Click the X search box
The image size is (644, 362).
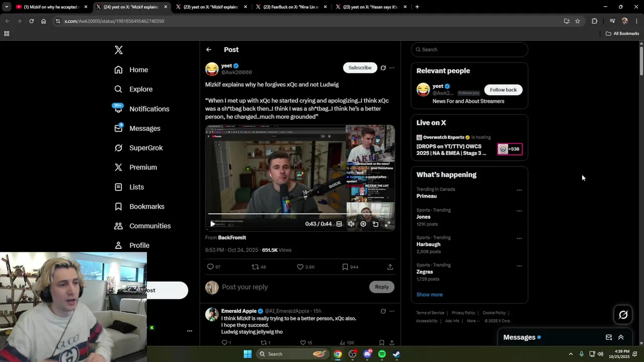tap(469, 50)
